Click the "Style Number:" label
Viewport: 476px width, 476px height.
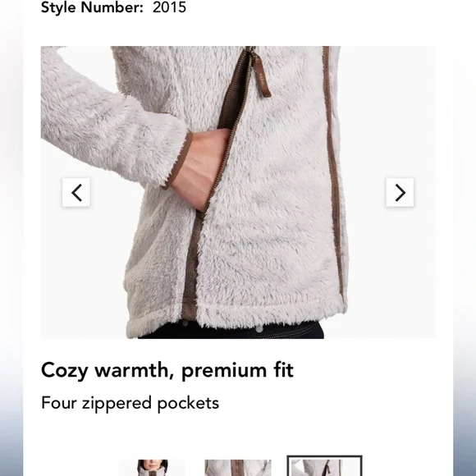pyautogui.click(x=92, y=7)
